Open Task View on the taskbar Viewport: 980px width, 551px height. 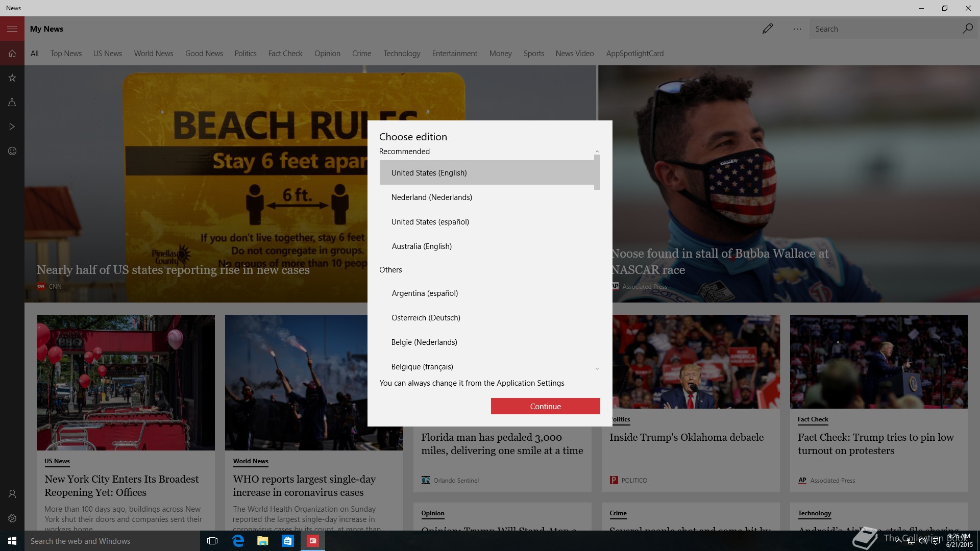212,541
